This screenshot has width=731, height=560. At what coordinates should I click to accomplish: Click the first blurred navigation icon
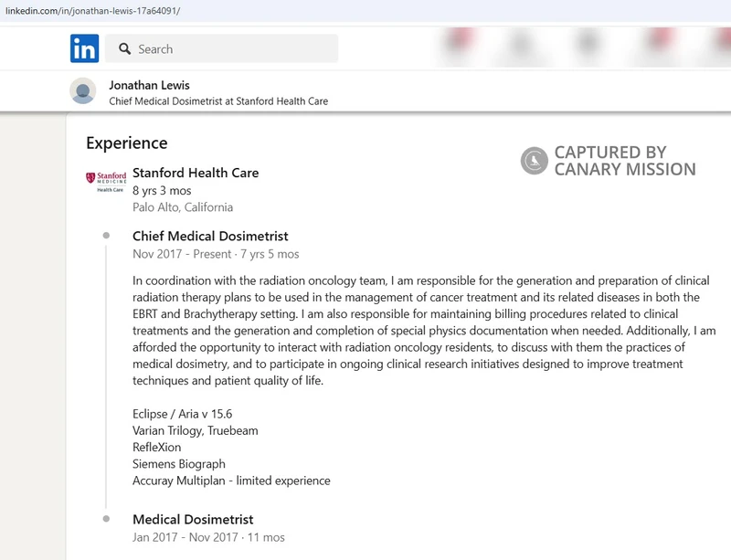(x=460, y=41)
